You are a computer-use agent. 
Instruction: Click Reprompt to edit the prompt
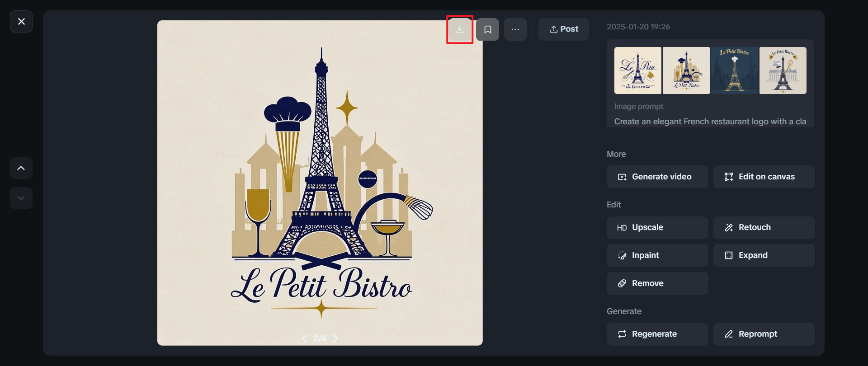[764, 334]
